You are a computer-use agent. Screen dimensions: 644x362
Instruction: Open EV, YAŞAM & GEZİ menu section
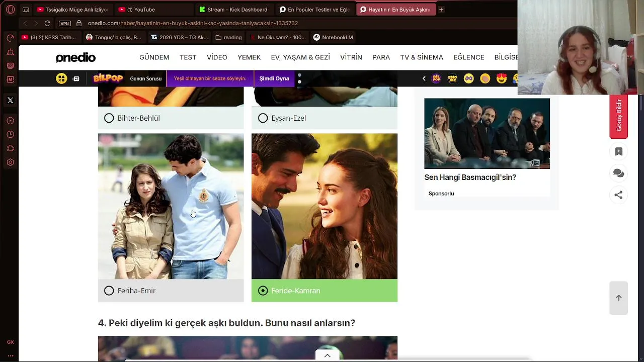[x=300, y=57]
